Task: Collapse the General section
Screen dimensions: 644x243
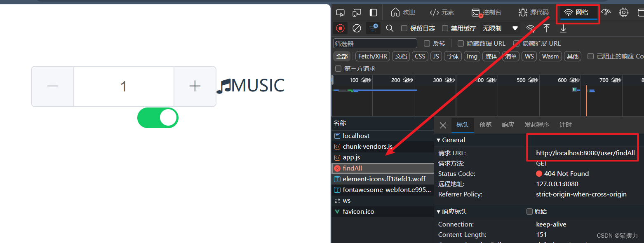Action: pyautogui.click(x=451, y=140)
